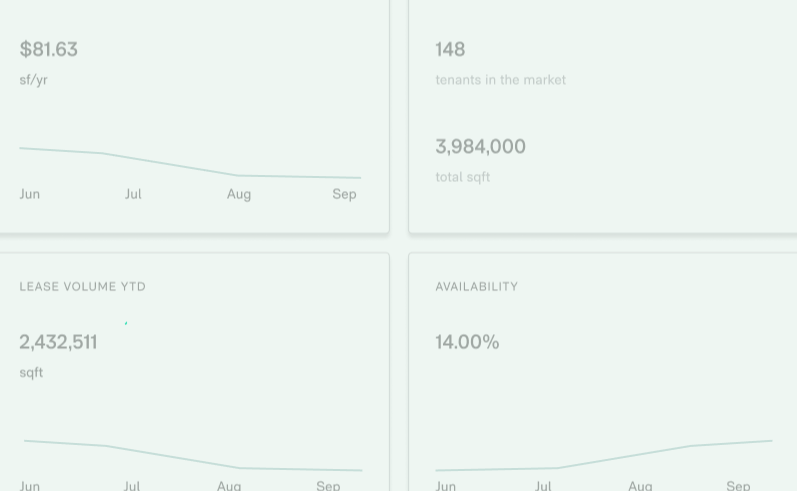Click the 148 tenants count
797x491 pixels.
pyautogui.click(x=450, y=49)
